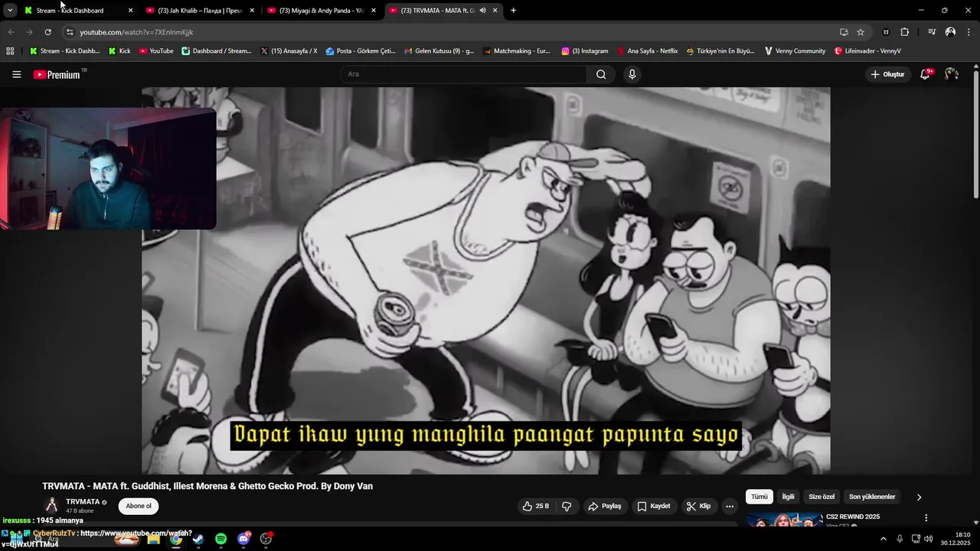Click the taskbar microphone tray icon
The height and width of the screenshot is (551, 980).
coord(900,539)
